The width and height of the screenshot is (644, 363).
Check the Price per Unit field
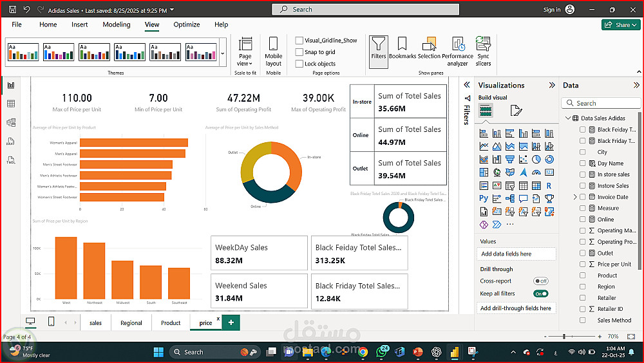(x=582, y=264)
